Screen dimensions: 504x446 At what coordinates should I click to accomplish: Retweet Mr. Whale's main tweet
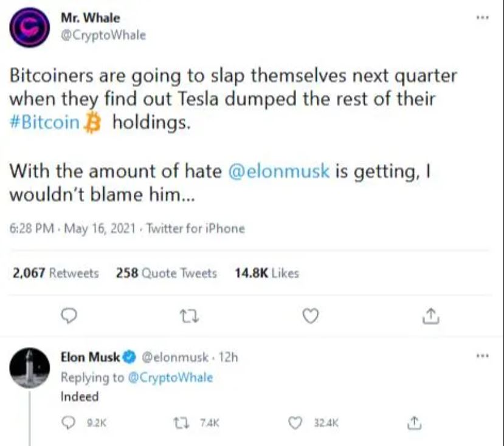tap(189, 316)
